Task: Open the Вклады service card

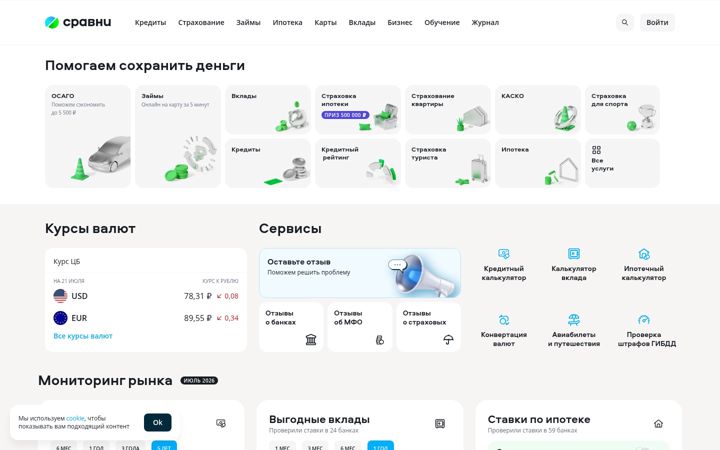Action: click(x=268, y=110)
